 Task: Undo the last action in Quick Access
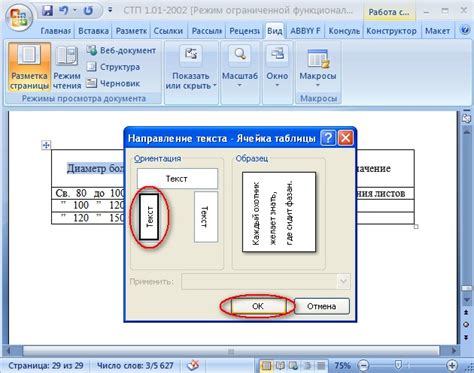point(64,11)
